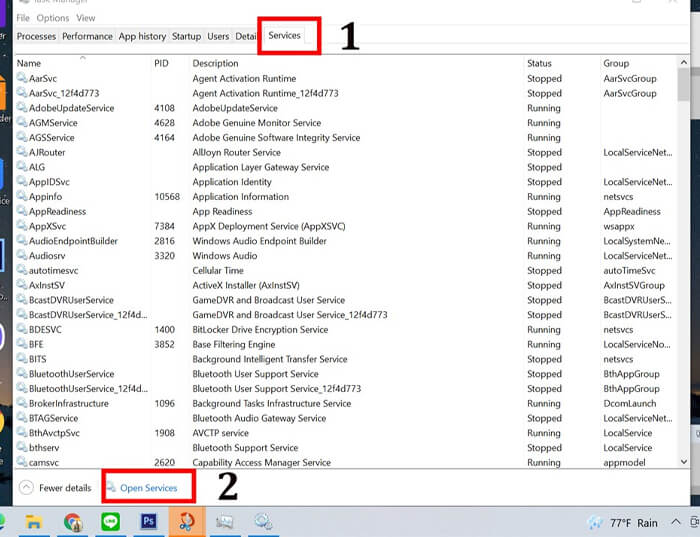Click the icon beside Audiosrv

[21, 255]
